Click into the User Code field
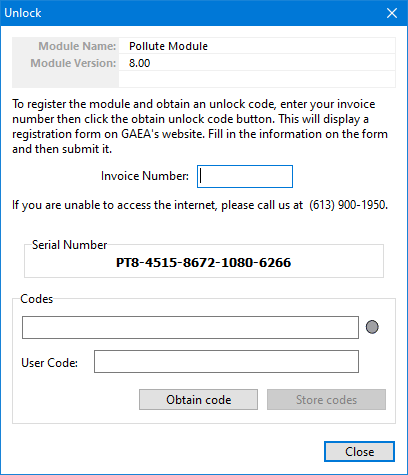 226,361
